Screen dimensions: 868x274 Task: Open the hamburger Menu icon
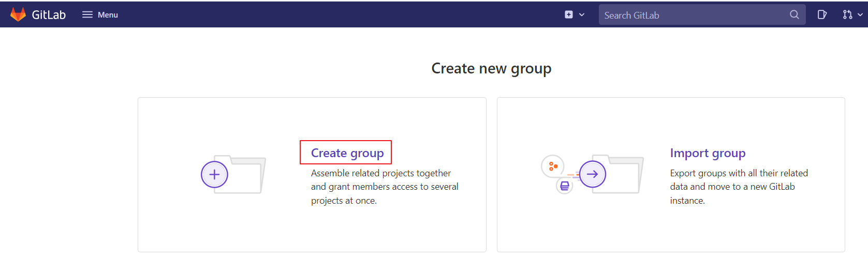click(87, 15)
